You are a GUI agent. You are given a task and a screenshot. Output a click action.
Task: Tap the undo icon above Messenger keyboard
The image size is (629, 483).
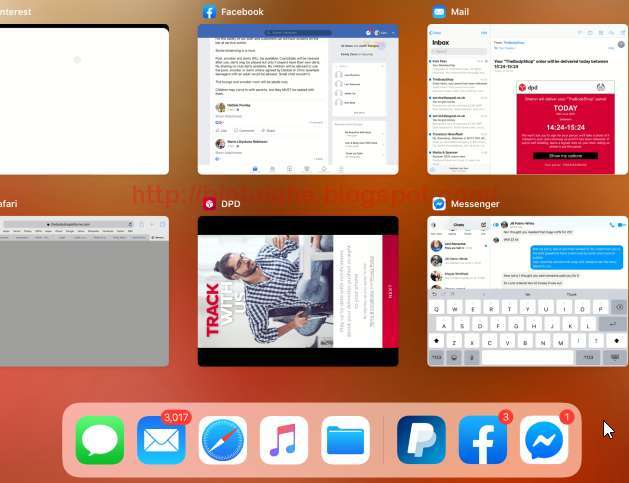pos(434,294)
